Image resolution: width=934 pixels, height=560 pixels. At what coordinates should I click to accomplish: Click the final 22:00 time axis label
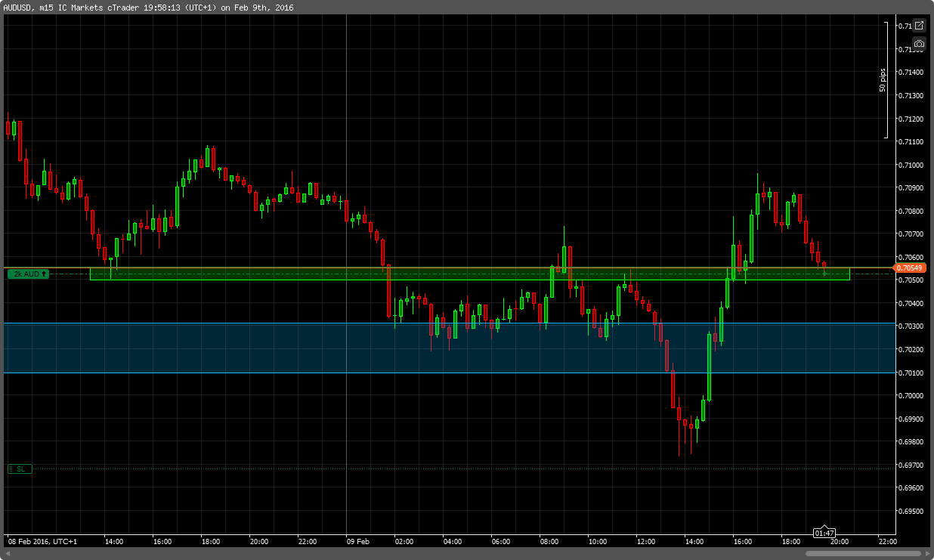pos(888,542)
